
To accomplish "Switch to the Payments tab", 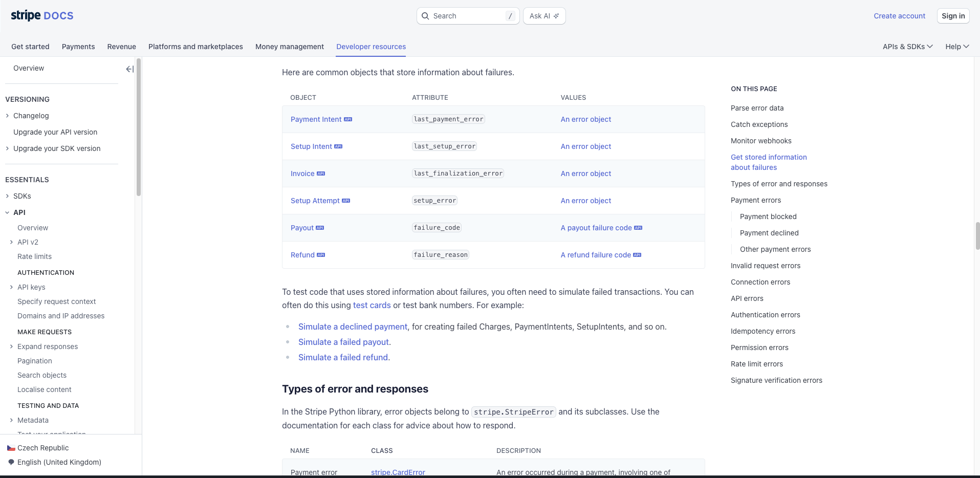I will [x=78, y=47].
